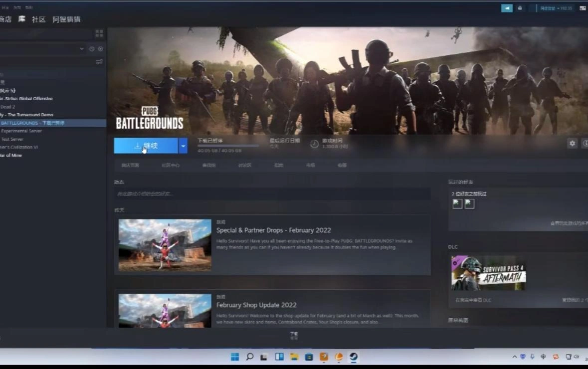Open Special & Partner Drops news thumbnail
Viewport: 588px width, 369px height.
pos(165,245)
